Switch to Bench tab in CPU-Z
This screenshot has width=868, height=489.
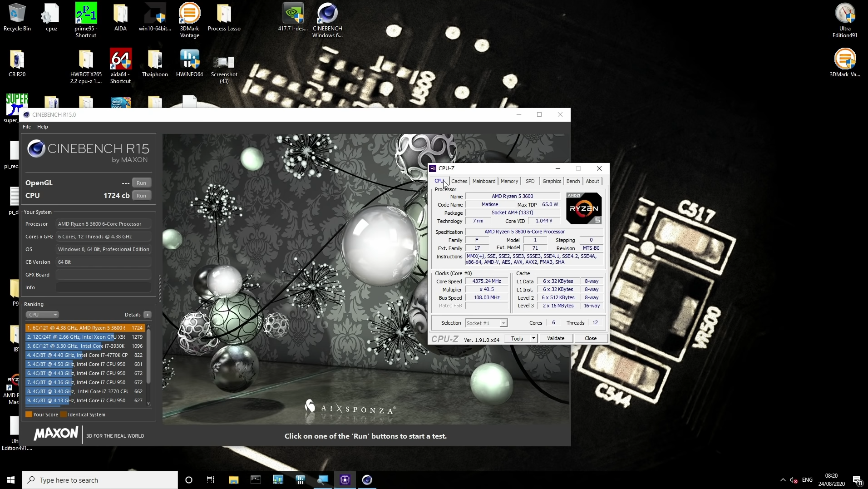pyautogui.click(x=573, y=181)
